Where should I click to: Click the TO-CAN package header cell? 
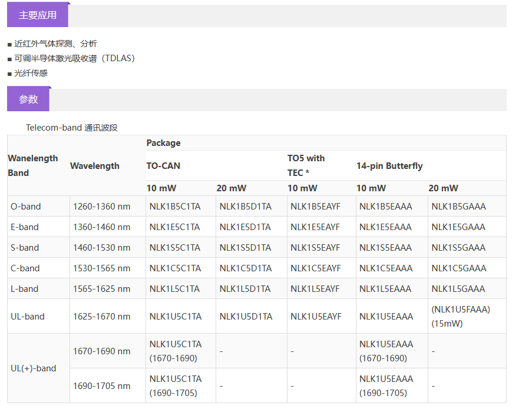coord(163,166)
